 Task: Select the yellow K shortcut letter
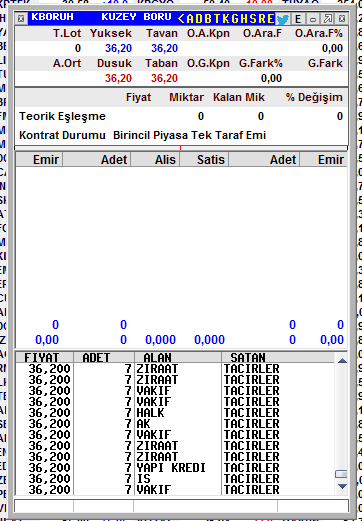click(x=226, y=19)
